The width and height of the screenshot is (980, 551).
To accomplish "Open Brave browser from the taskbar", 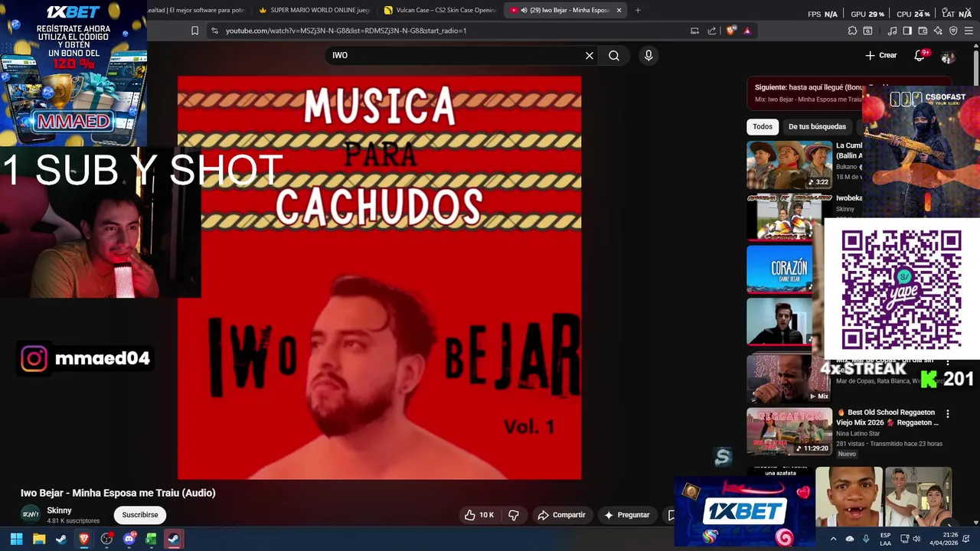I will coord(84,539).
